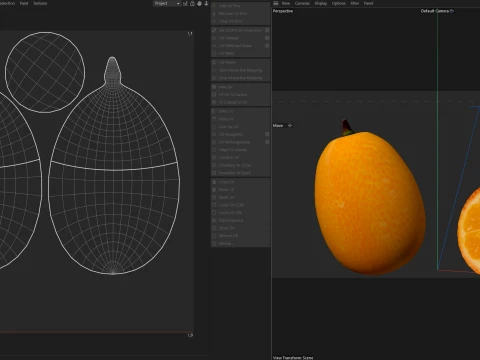This screenshot has height=360, width=480.
Task: Choose Fit UV to Canvas
Action: 240,94
